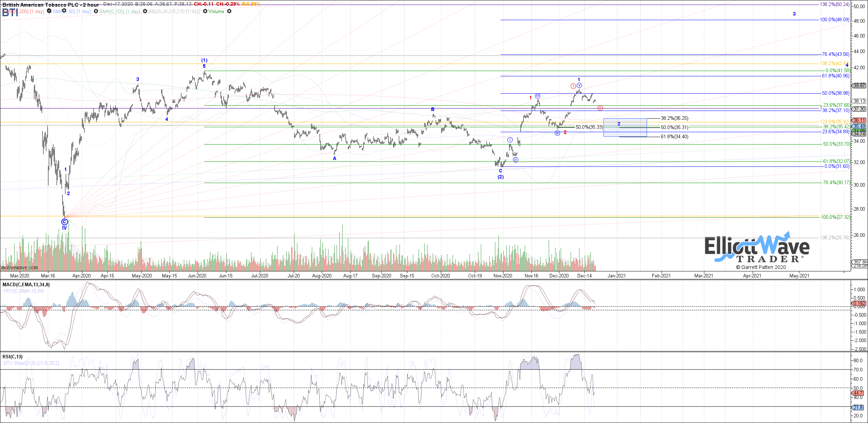Click the Jun-2020 date on time axis

click(x=197, y=276)
